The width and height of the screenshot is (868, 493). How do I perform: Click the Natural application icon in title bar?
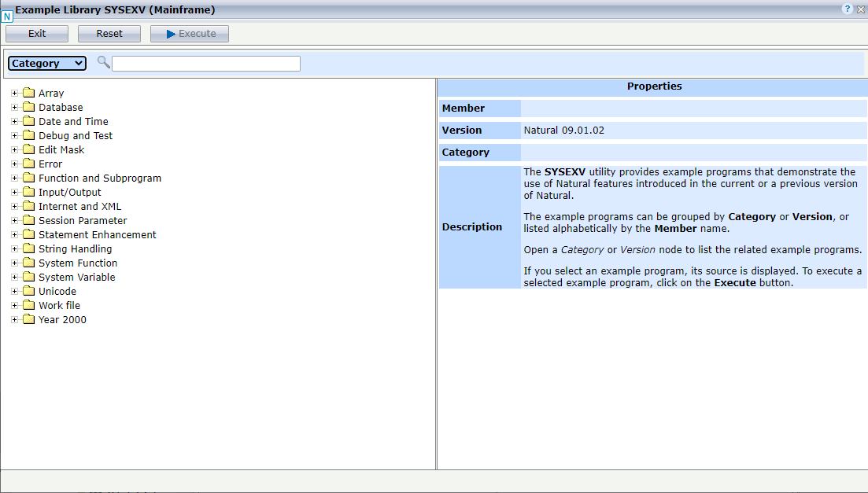[x=8, y=14]
